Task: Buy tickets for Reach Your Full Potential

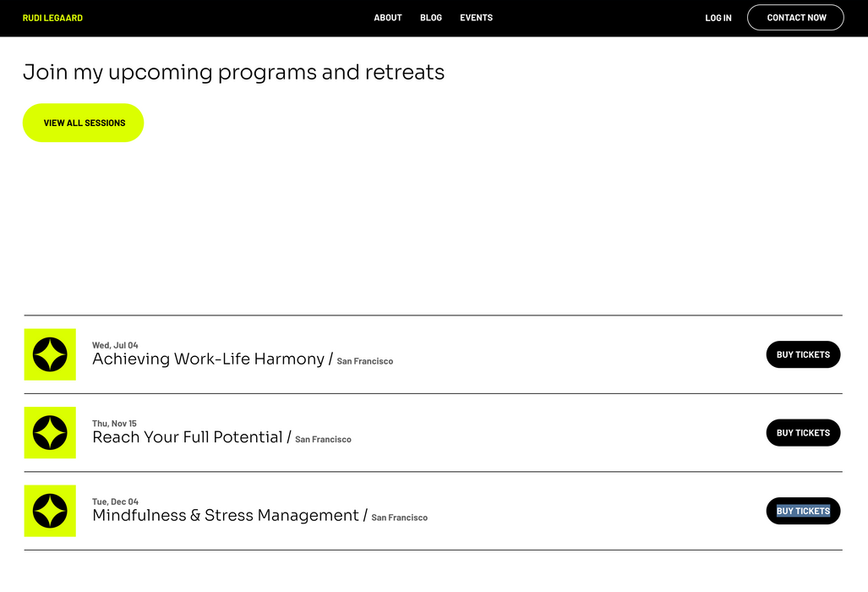Action: tap(803, 433)
